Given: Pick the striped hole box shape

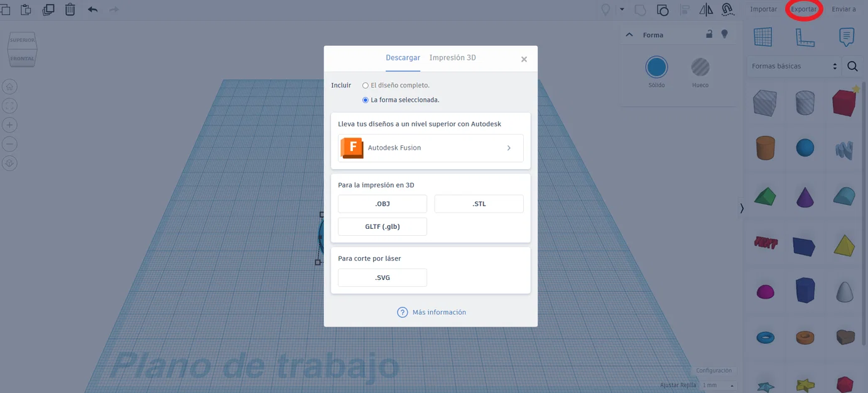Looking at the screenshot, I should pyautogui.click(x=765, y=103).
